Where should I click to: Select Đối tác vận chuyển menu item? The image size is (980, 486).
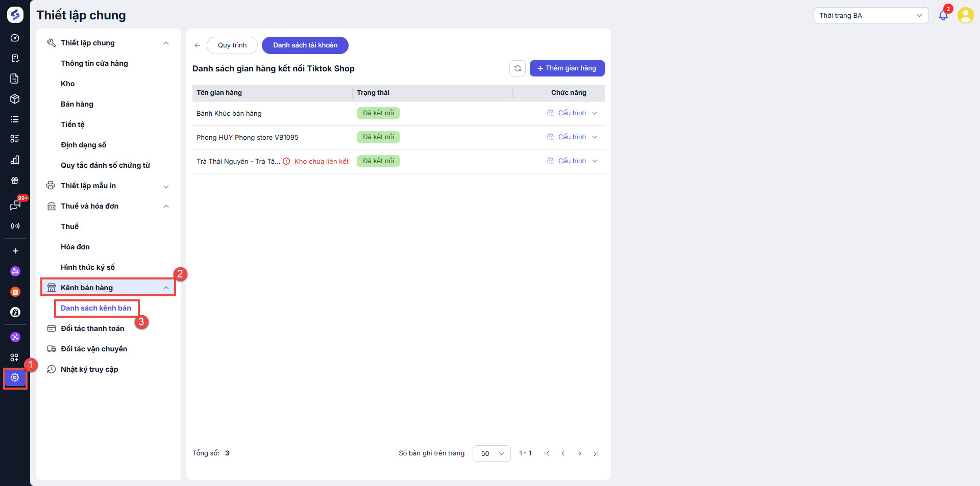(x=94, y=349)
